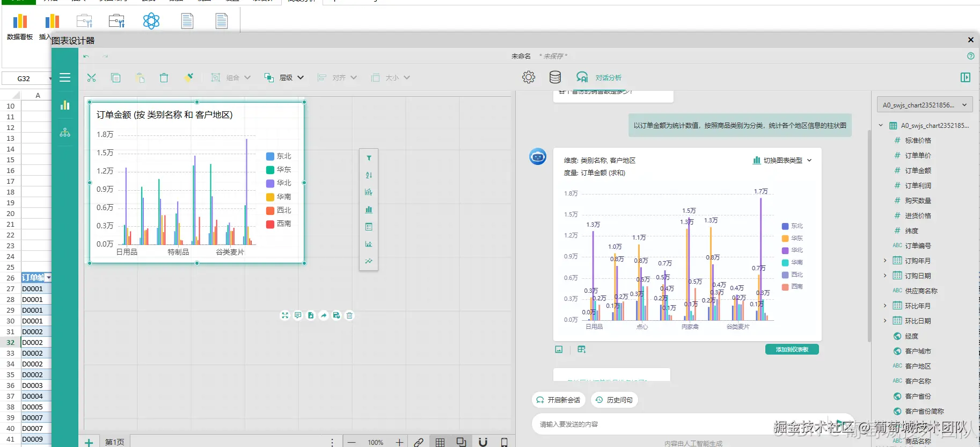Zoom in with the plus button
Image resolution: width=980 pixels, height=447 pixels.
pos(399,442)
